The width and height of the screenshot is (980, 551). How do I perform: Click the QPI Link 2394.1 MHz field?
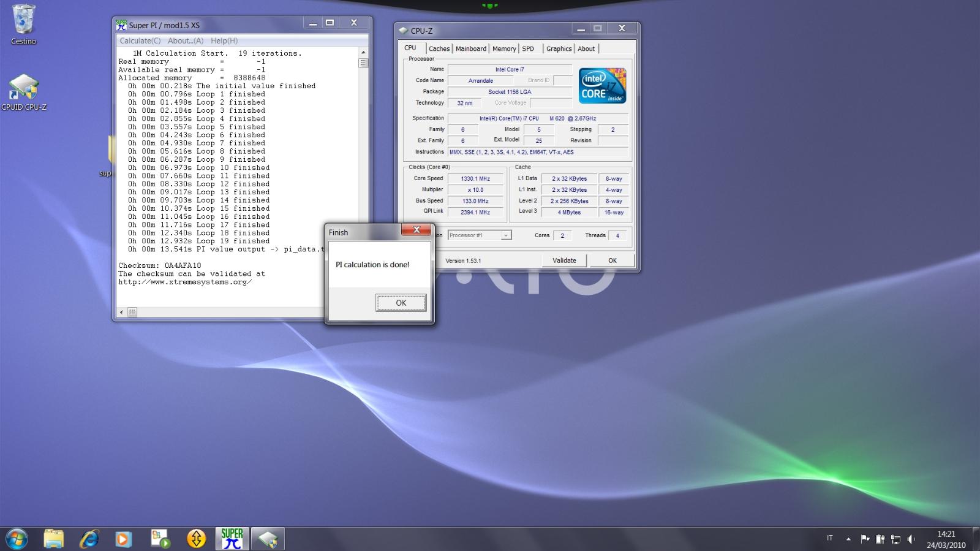[475, 213]
